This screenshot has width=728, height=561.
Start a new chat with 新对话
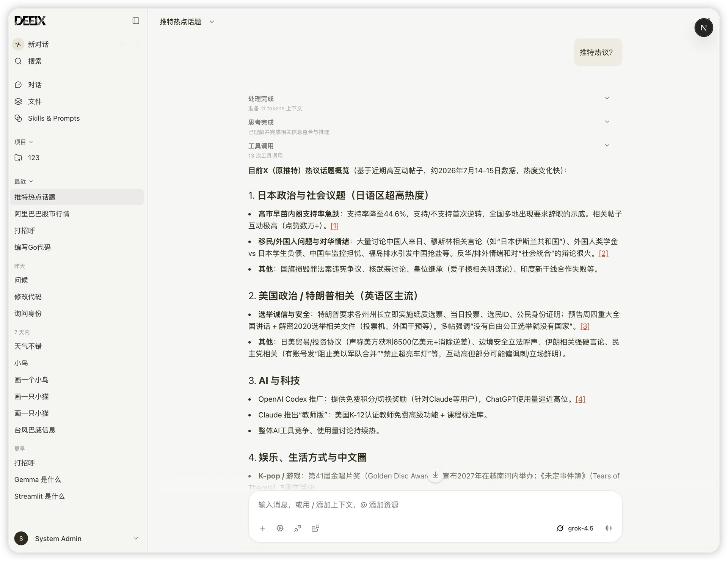click(77, 44)
